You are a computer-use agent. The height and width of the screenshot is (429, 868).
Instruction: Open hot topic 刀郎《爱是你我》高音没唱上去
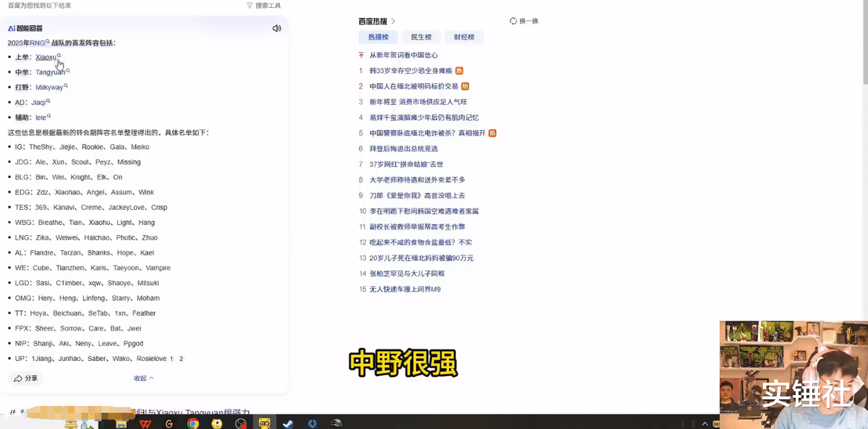[417, 195]
